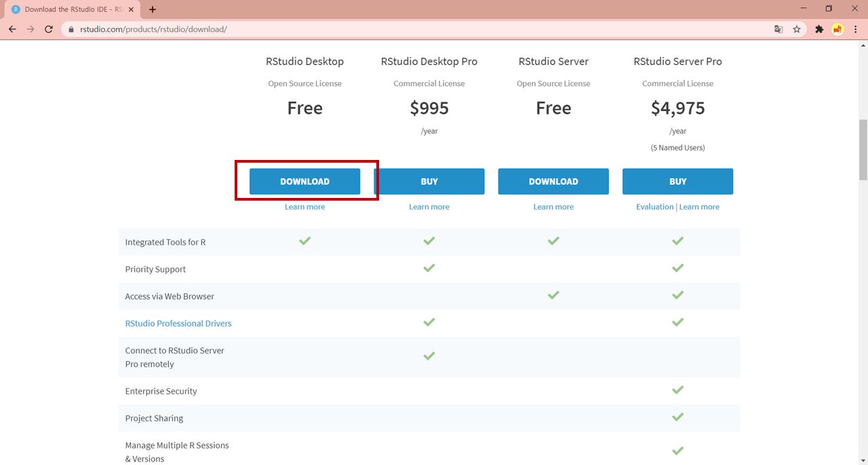The width and height of the screenshot is (868, 465).
Task: Click the RStudio Server heading
Action: point(553,61)
